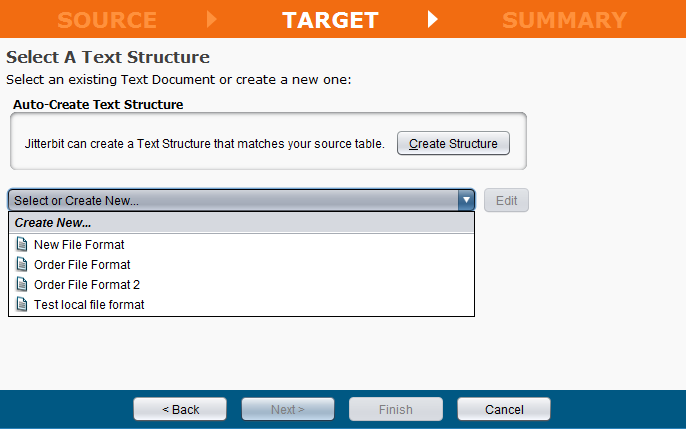Go to the SOURCE wizard step
Screen dimensions: 686x429
107,19
